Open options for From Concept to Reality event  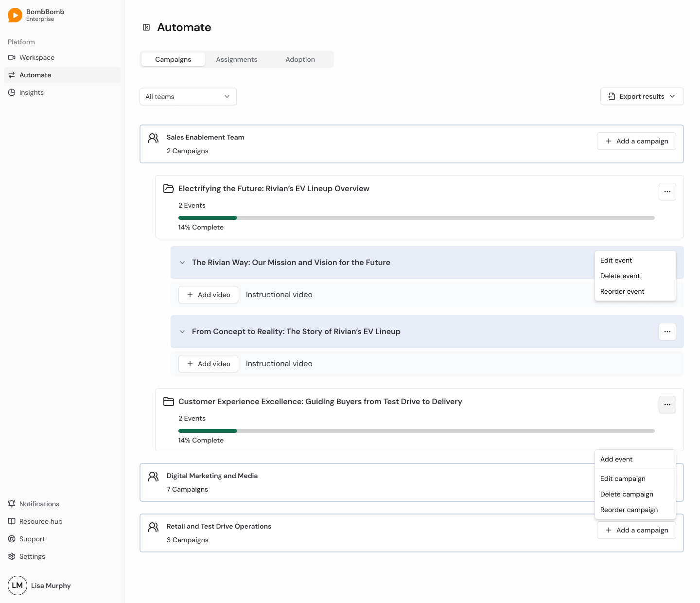click(667, 332)
